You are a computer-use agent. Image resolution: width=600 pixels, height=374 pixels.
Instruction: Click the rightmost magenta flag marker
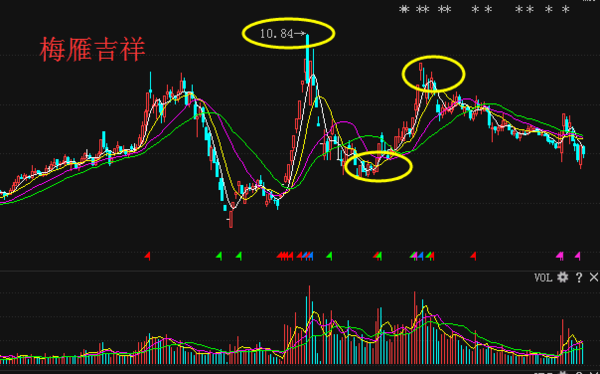577,256
